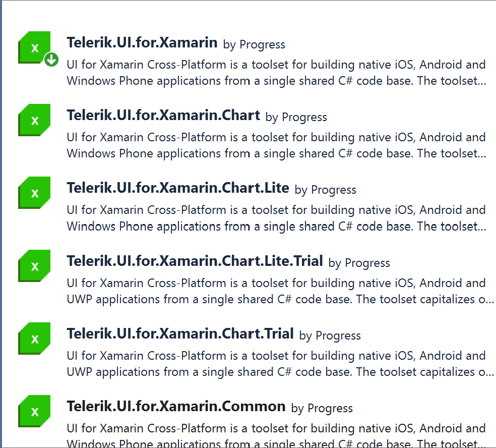
Task: Click the Chart.Lite.Trial package icon
Action: (34, 266)
